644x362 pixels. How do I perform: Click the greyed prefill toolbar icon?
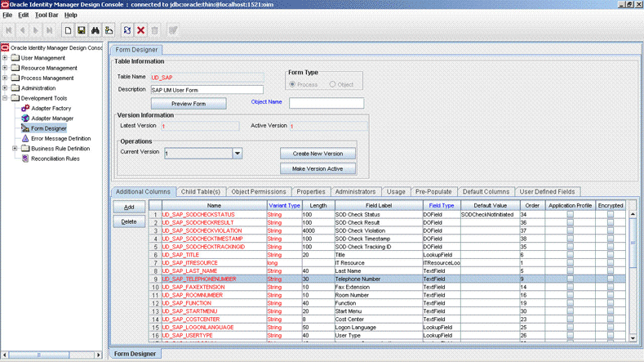click(x=173, y=30)
